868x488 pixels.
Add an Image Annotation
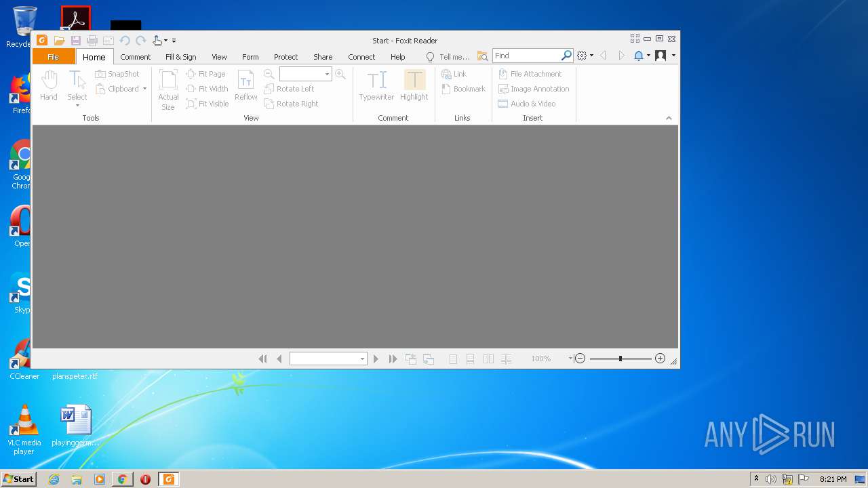534,89
